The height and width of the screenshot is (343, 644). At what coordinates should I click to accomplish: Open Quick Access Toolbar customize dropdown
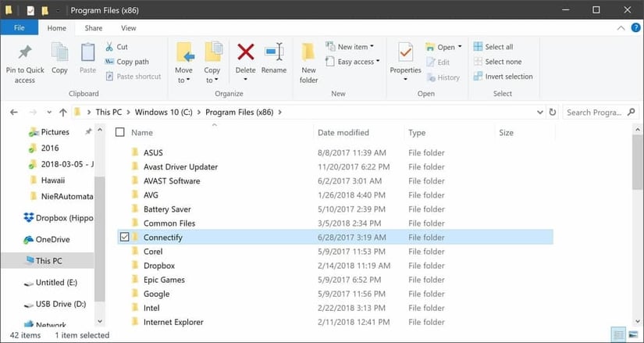tap(58, 10)
